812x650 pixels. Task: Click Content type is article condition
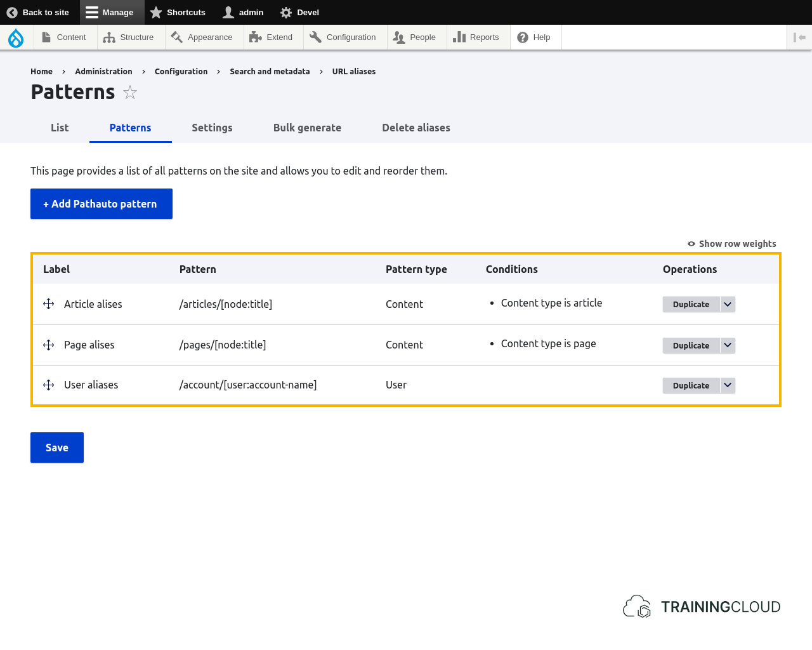(x=551, y=303)
